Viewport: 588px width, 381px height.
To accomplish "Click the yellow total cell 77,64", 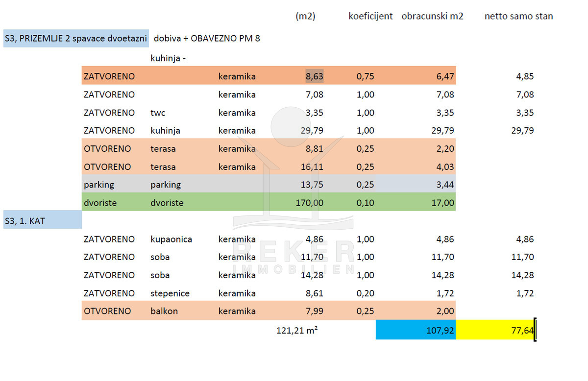I will click(x=495, y=330).
